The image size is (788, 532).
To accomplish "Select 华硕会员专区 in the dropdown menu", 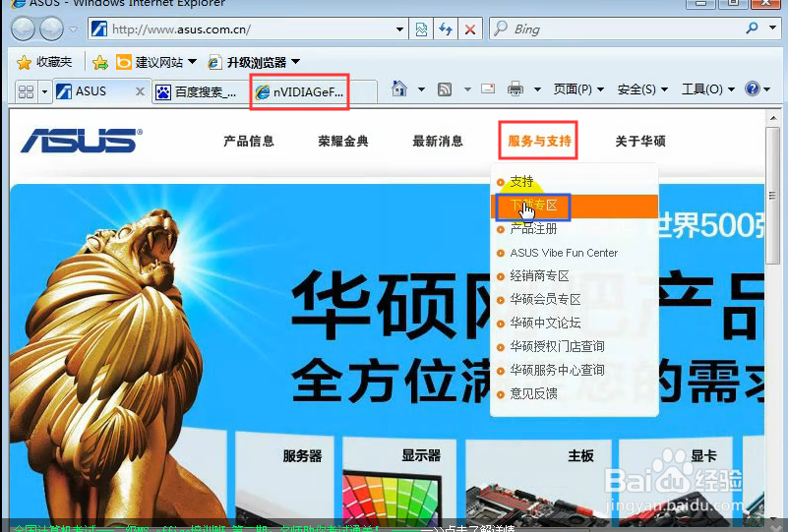I will click(x=575, y=299).
